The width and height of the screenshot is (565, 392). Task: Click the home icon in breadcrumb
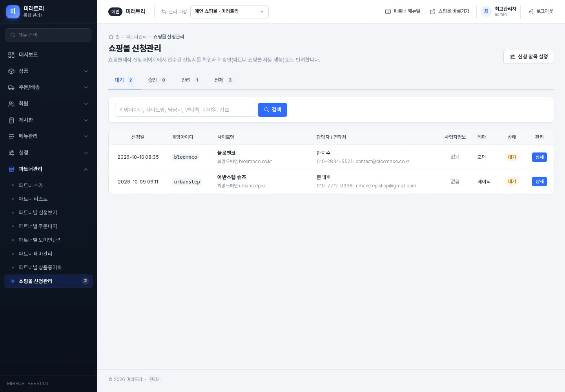coord(111,37)
